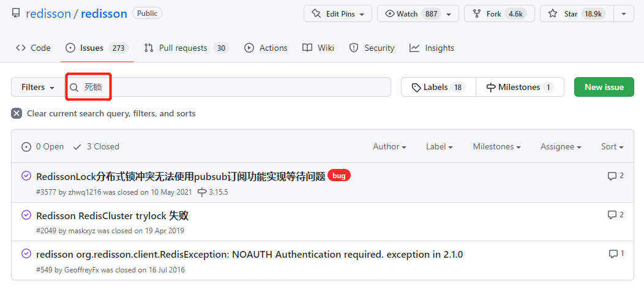Click the clear search X icon

click(17, 113)
